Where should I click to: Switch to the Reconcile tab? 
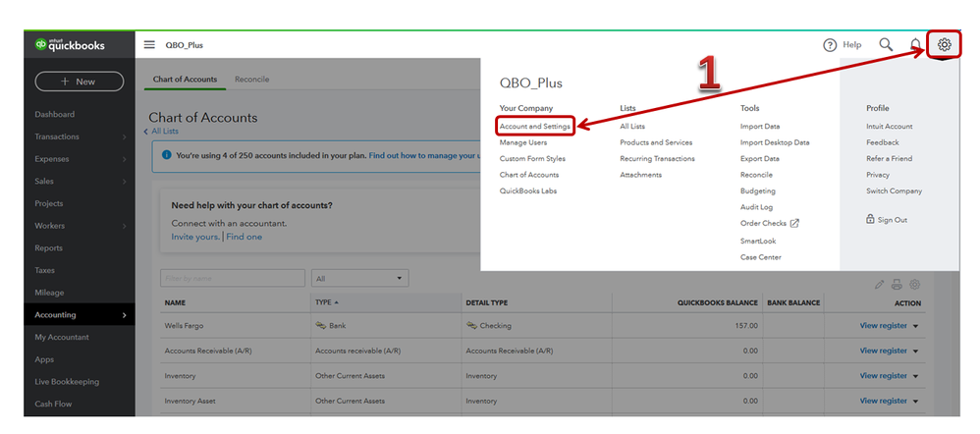(252, 80)
